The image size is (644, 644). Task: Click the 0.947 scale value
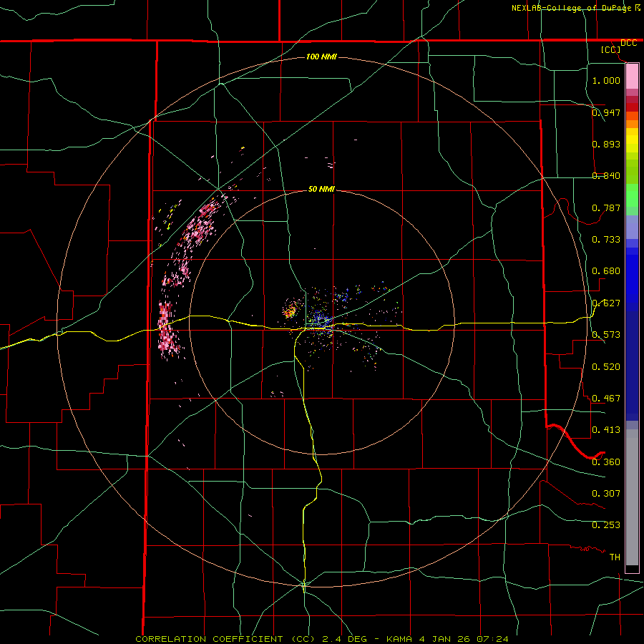point(606,112)
